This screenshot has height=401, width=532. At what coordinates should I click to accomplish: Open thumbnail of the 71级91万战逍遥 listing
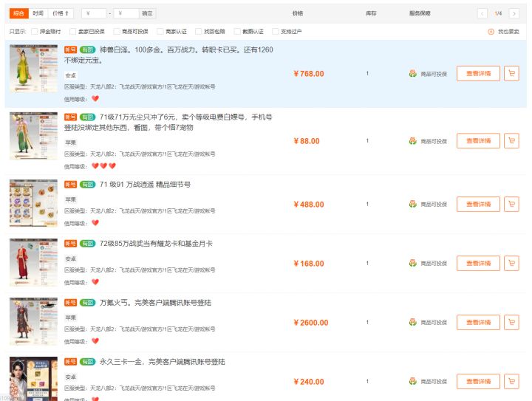tap(33, 203)
